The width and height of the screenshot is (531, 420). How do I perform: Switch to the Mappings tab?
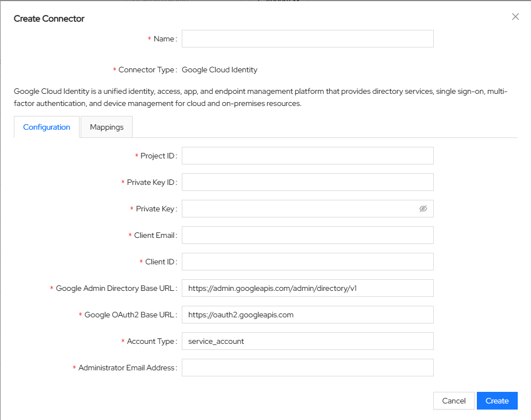click(107, 127)
